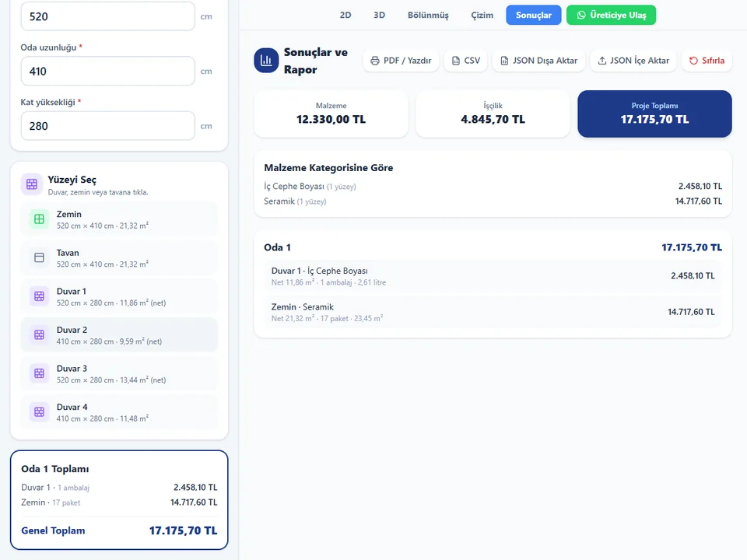Click the Genel Toplam amount 17.175,70 TL
The height and width of the screenshot is (560, 747).
[x=183, y=530]
